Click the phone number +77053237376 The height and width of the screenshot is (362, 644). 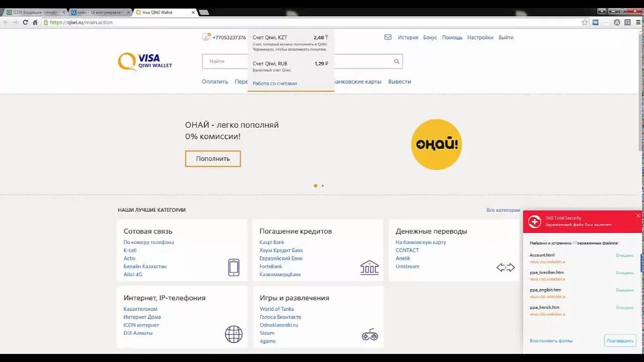pos(229,37)
